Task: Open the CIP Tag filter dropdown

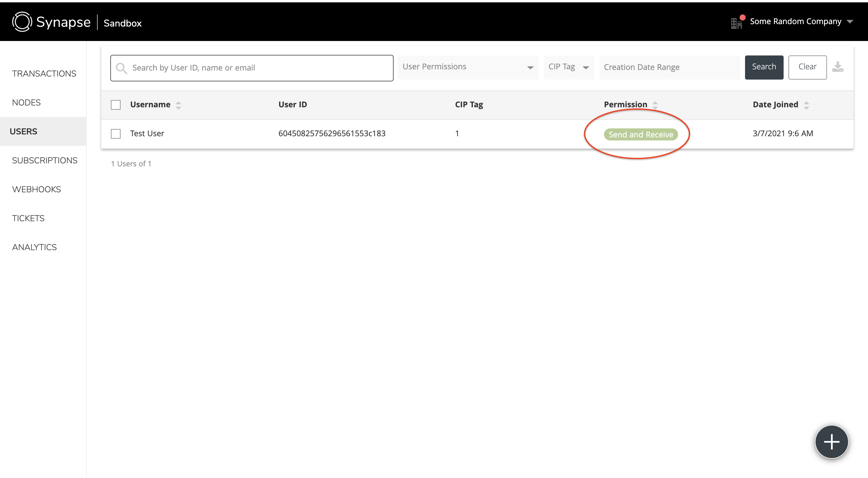Action: coord(569,67)
